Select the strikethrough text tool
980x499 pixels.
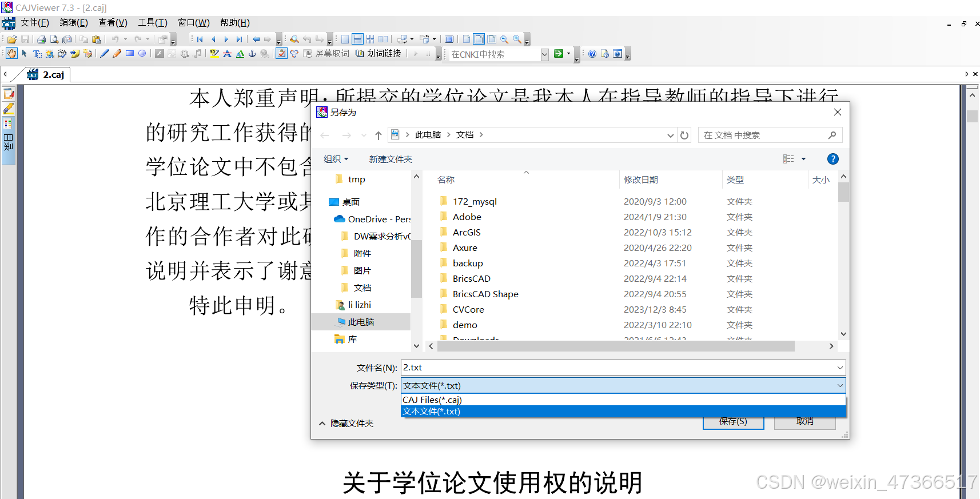click(227, 54)
